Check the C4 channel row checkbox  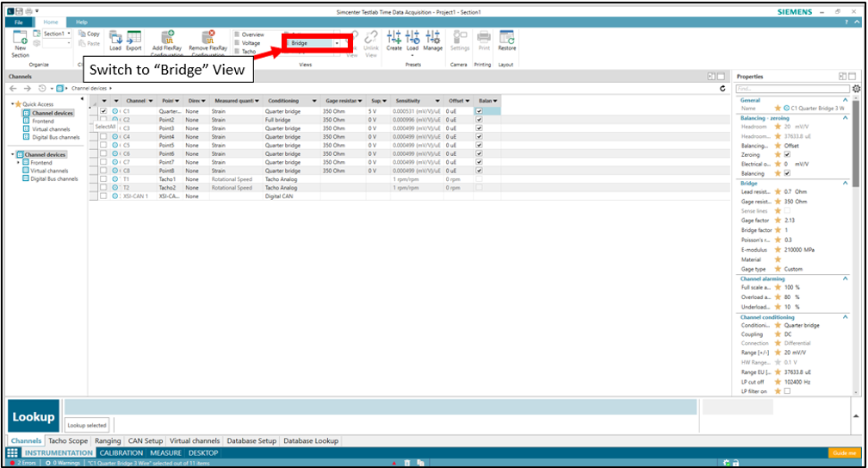tap(103, 137)
